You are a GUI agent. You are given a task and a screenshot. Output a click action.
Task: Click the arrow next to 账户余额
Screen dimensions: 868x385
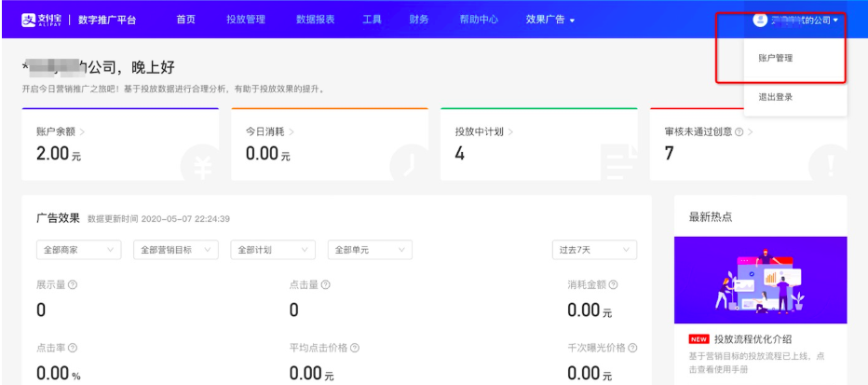click(82, 132)
